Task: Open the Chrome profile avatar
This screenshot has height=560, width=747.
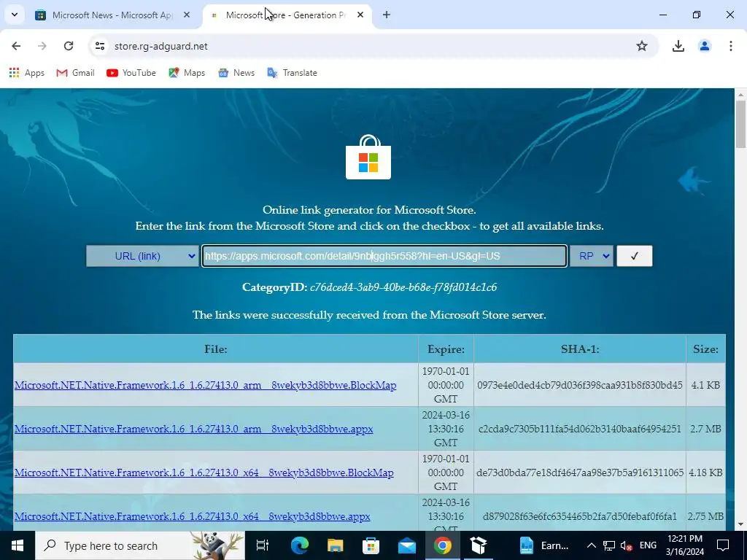Action: (704, 46)
